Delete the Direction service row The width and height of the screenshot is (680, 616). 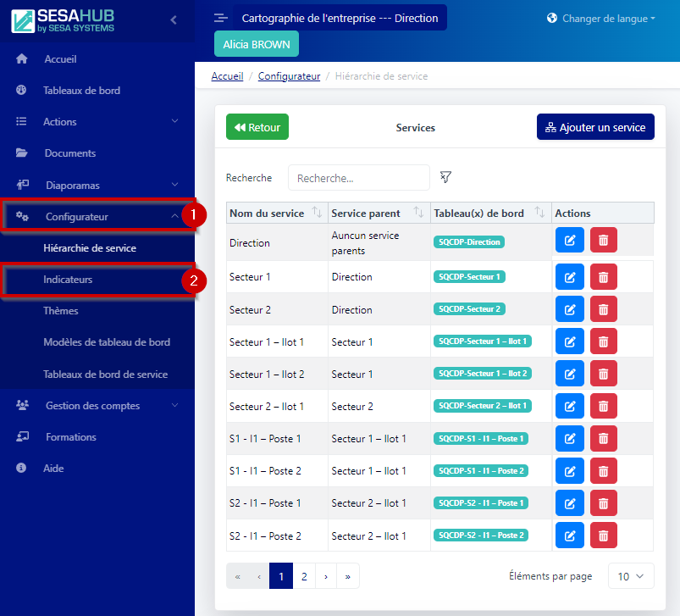pos(603,240)
